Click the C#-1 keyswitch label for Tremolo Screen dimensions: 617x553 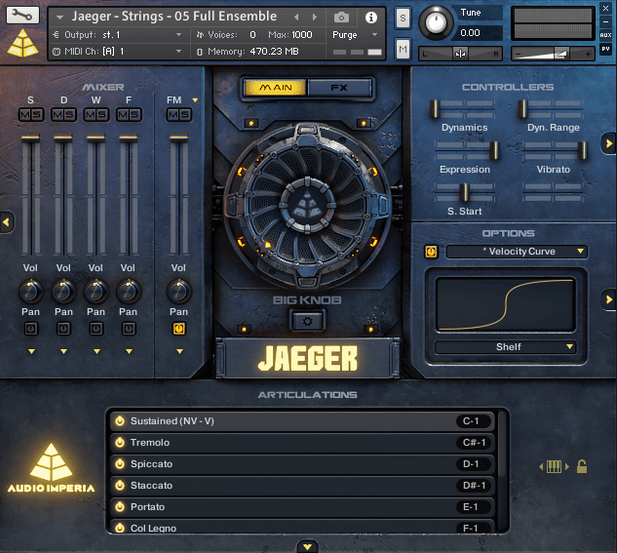point(474,442)
